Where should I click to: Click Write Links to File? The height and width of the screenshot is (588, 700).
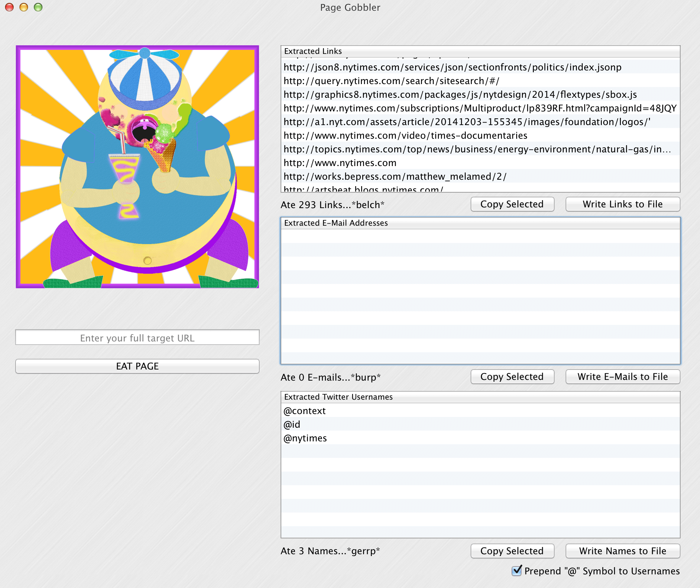pos(622,204)
